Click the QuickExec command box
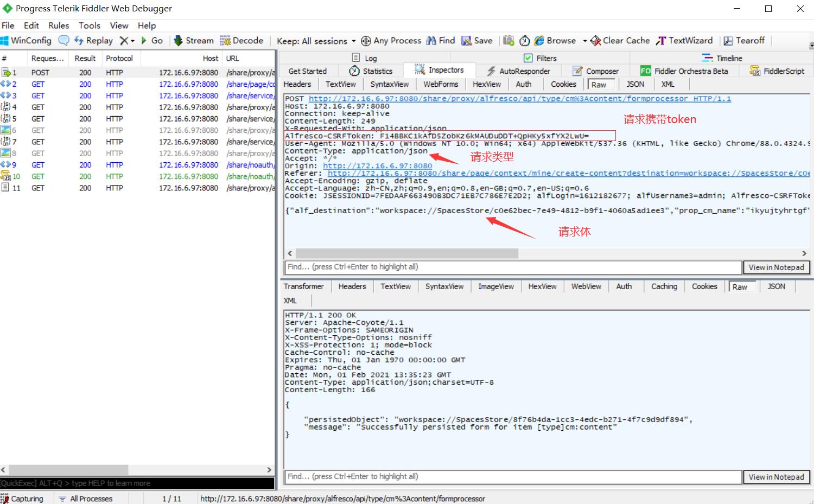 point(137,483)
